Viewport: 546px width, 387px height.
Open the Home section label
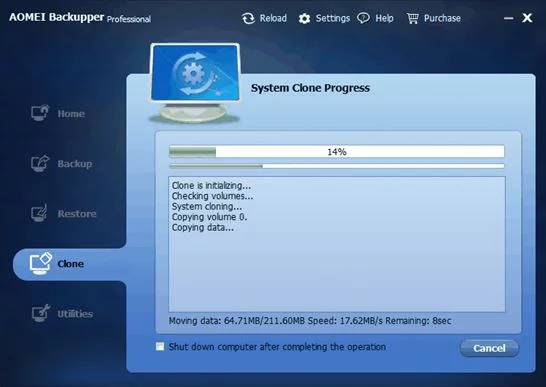pos(71,114)
